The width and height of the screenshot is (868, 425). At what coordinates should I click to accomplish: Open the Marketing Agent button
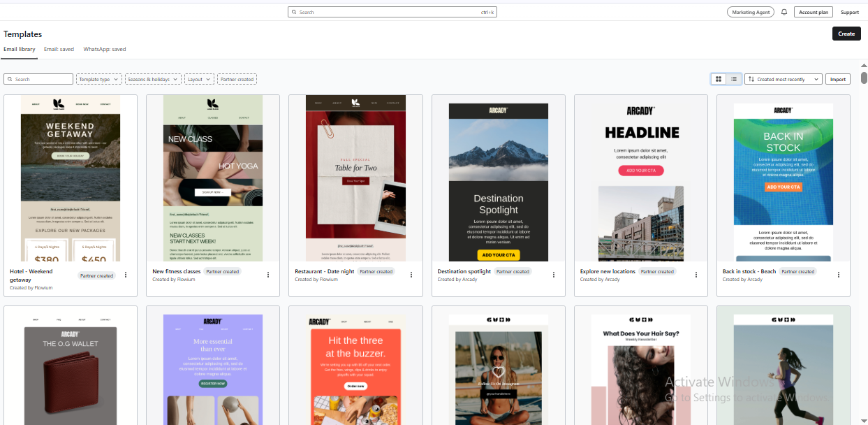tap(751, 12)
